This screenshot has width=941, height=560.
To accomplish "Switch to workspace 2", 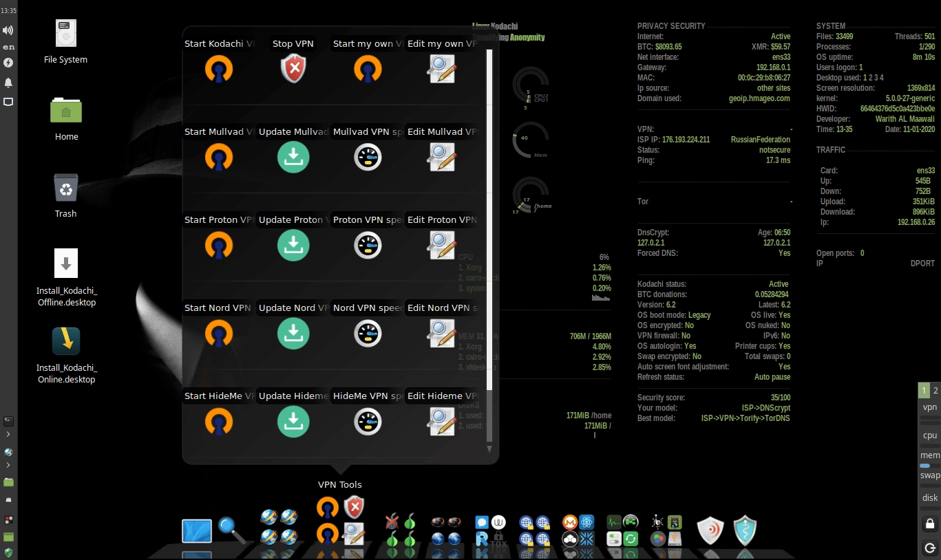I will click(x=935, y=391).
